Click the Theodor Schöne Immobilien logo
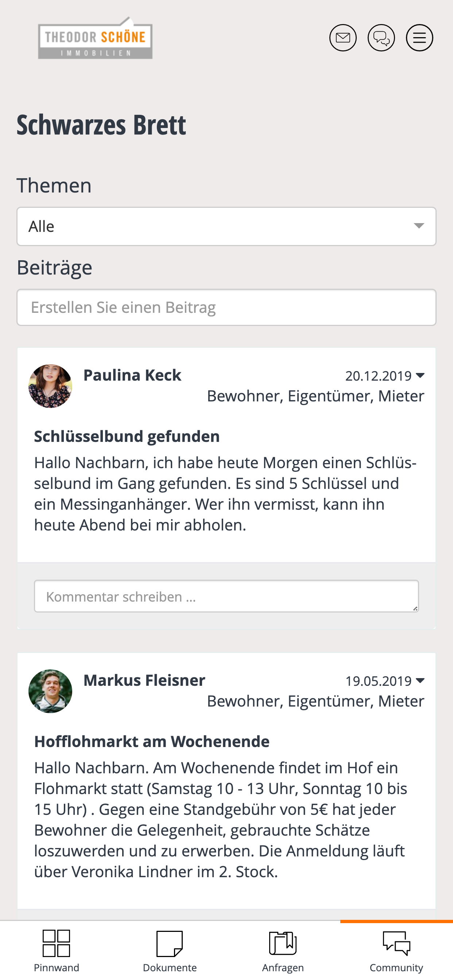This screenshot has width=453, height=980. pyautogui.click(x=95, y=38)
